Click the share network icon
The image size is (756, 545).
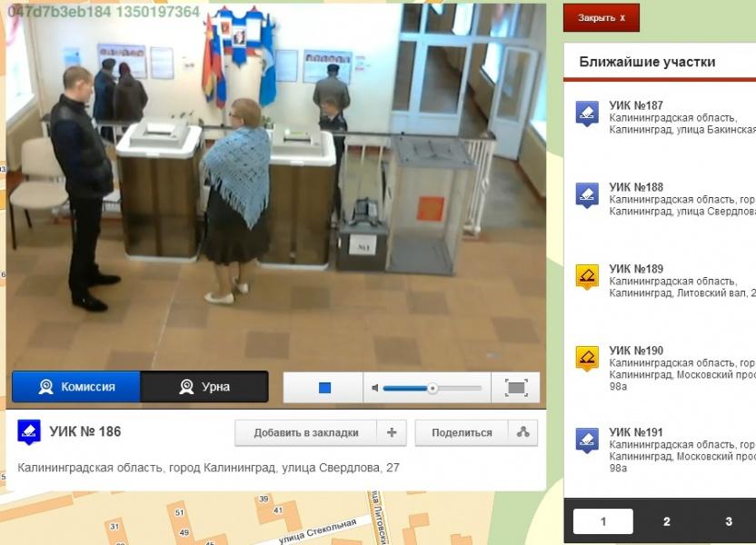click(x=522, y=432)
